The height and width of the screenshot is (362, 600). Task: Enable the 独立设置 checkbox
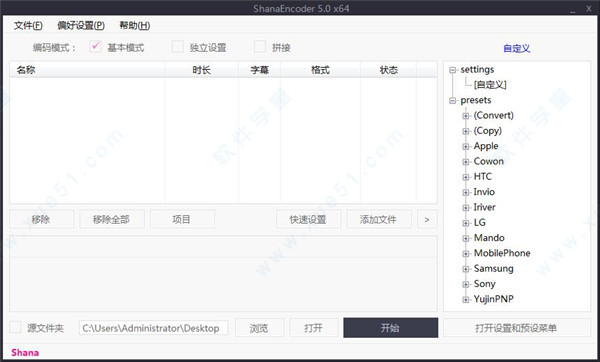(178, 47)
